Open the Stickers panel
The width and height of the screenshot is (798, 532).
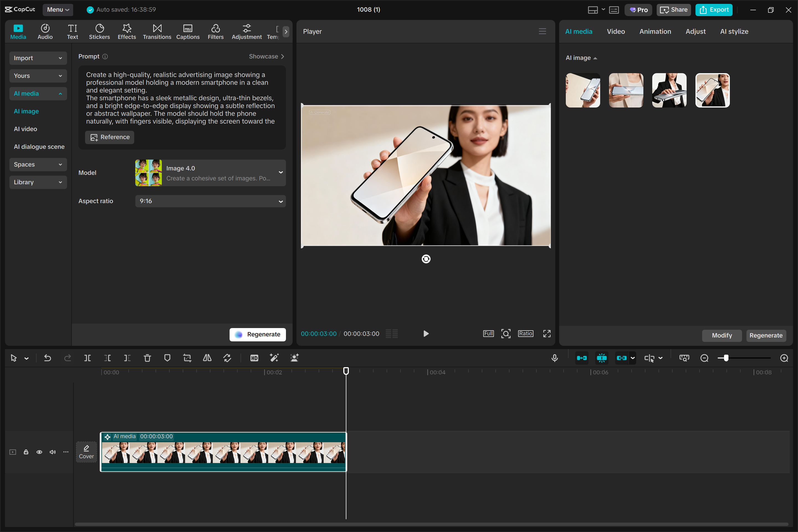click(99, 32)
